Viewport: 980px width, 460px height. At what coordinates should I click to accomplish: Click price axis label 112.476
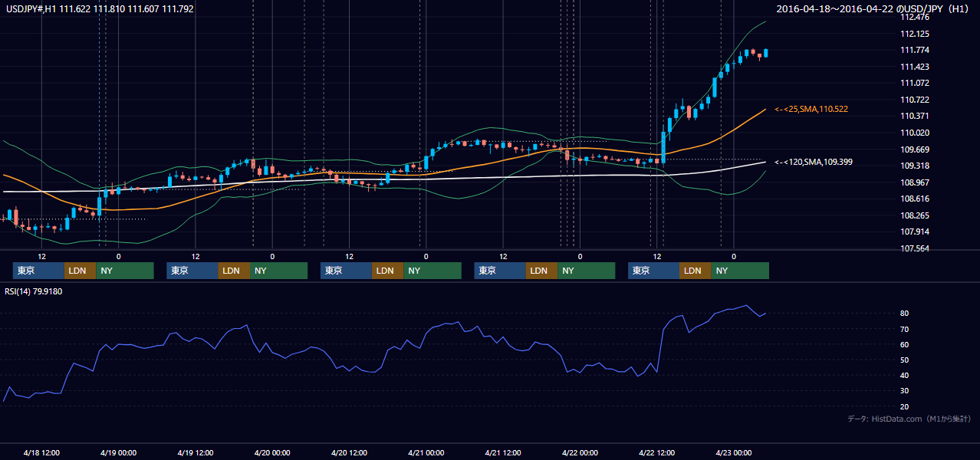915,17
